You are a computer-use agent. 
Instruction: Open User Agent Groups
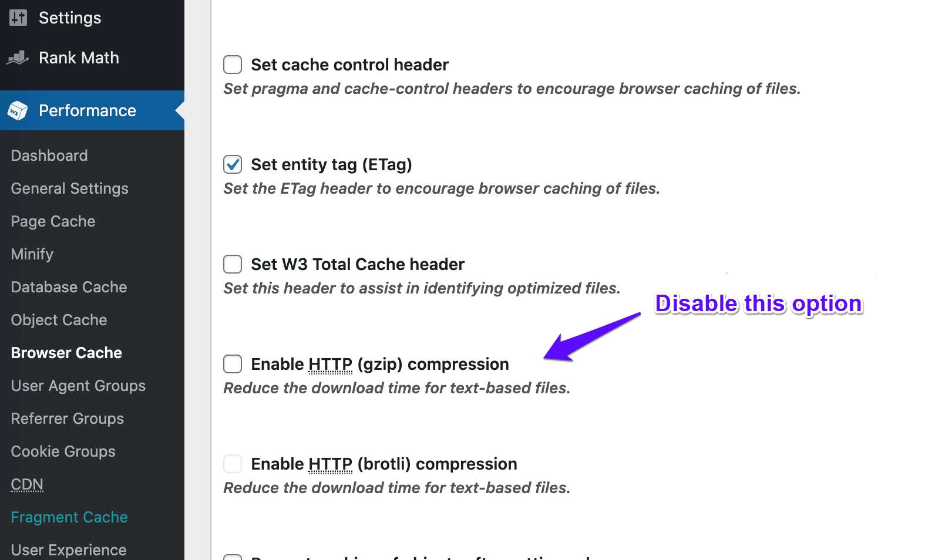[x=78, y=386]
